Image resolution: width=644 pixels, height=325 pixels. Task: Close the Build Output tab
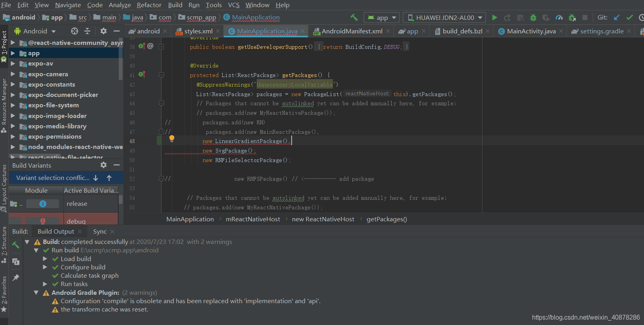[80, 231]
